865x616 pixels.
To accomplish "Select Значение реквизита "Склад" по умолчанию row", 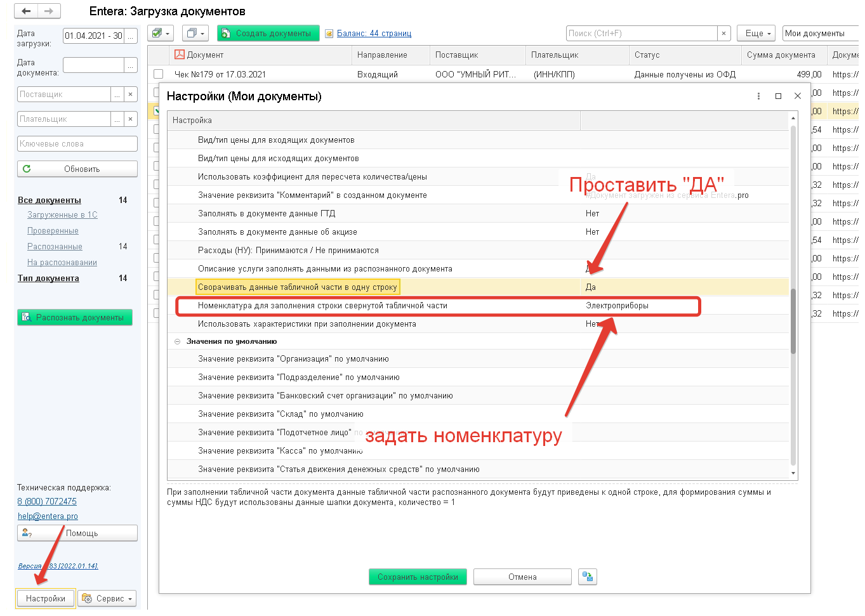I will (478, 414).
